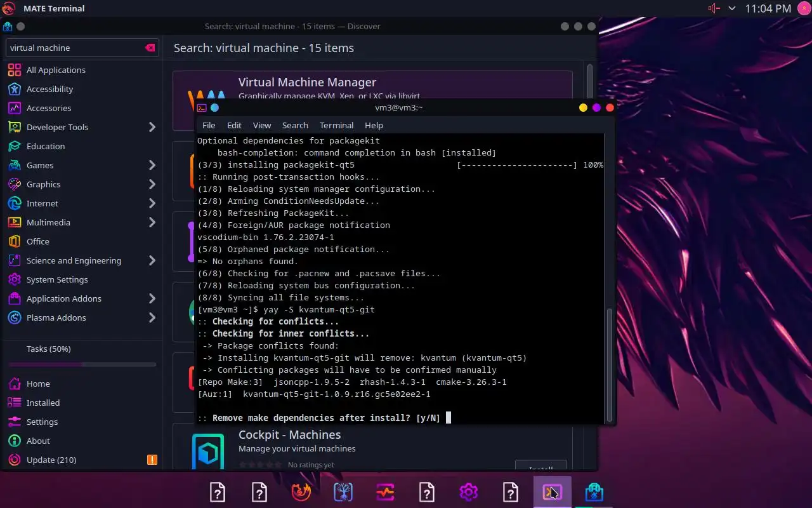Click the muted volume icon in panel
Screen dimensions: 812x508
714,8
